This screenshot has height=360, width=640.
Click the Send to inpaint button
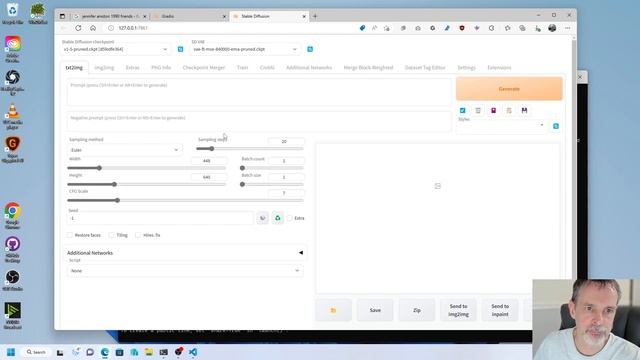click(500, 310)
